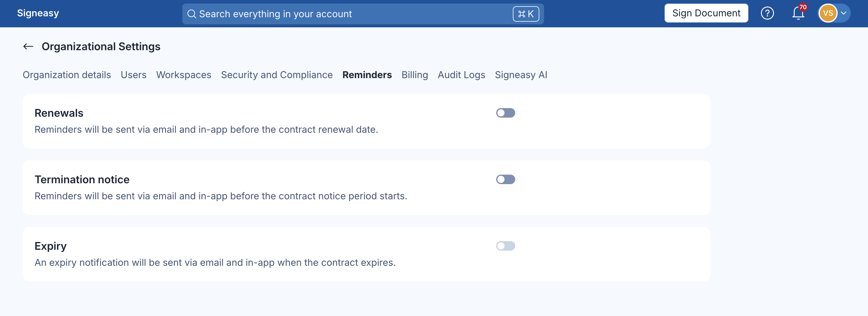The image size is (868, 316).
Task: Open the notifications bell icon
Action: pyautogui.click(x=798, y=13)
